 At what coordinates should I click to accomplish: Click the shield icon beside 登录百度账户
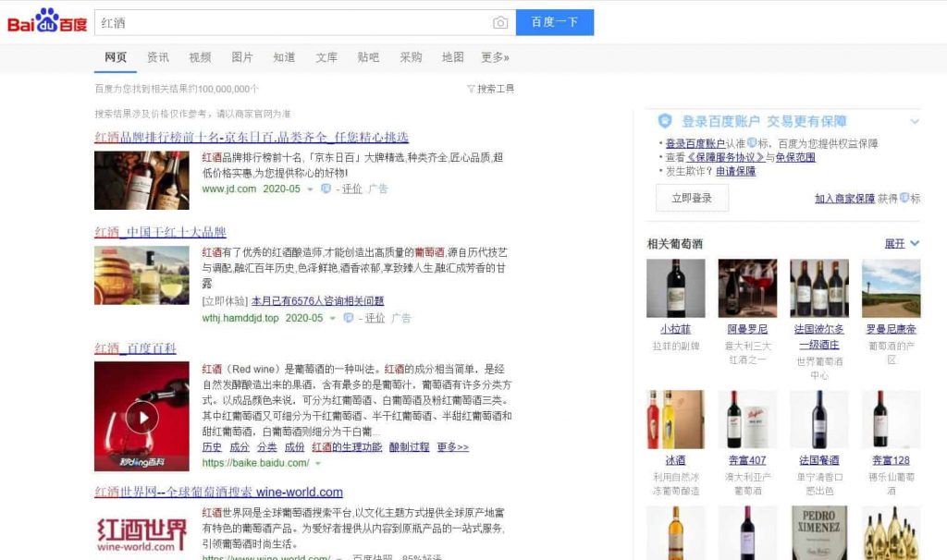tap(665, 121)
